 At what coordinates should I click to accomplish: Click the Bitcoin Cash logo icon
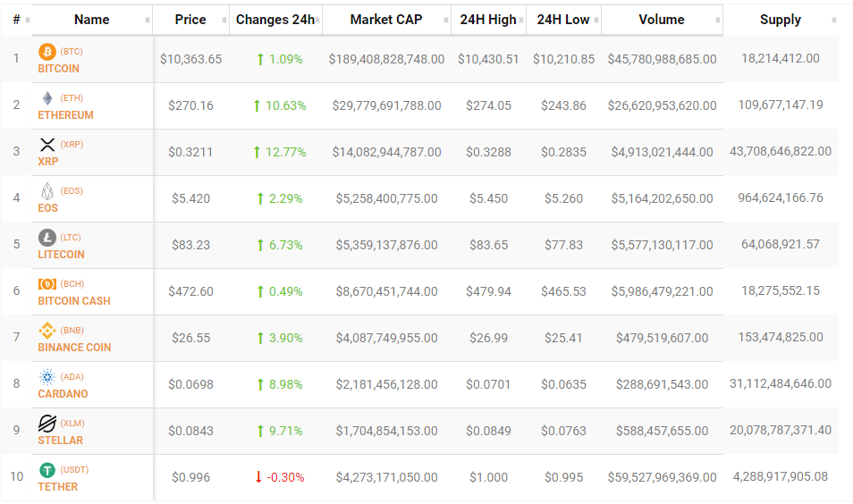click(46, 284)
